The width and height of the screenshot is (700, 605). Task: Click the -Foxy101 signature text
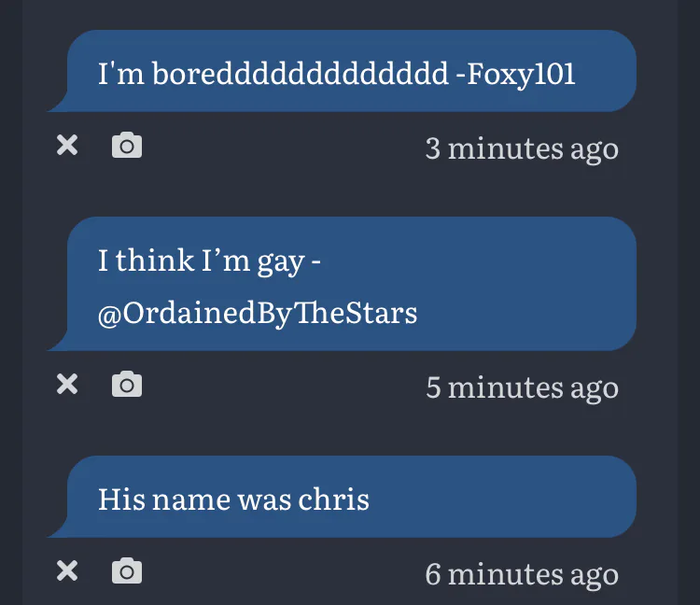(515, 74)
